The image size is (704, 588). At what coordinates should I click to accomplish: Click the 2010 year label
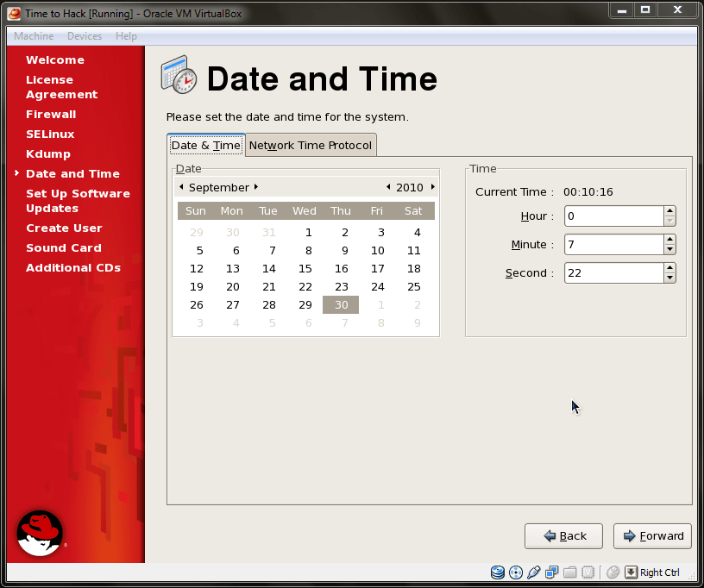click(x=410, y=187)
